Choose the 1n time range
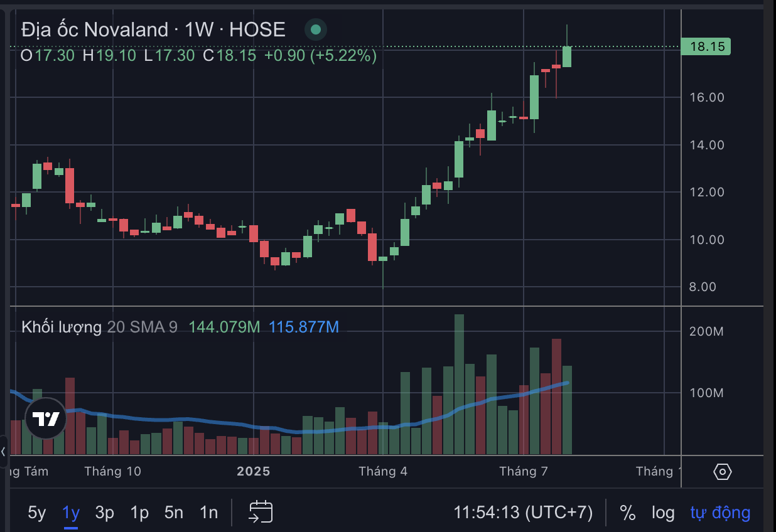 208,513
